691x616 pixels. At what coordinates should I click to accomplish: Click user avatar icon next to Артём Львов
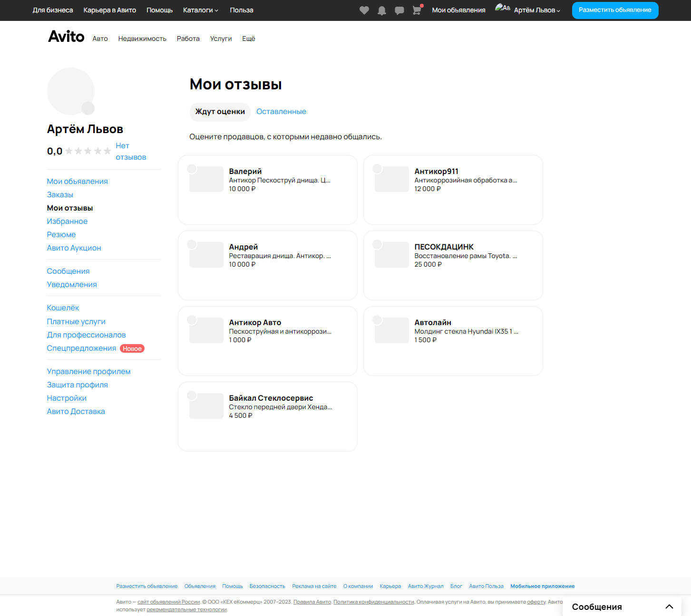click(x=503, y=8)
